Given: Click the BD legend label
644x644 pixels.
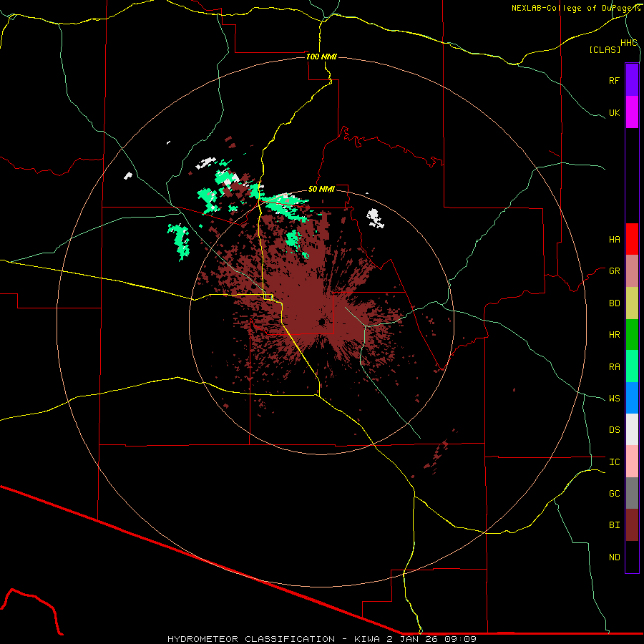Looking at the screenshot, I should coord(614,303).
